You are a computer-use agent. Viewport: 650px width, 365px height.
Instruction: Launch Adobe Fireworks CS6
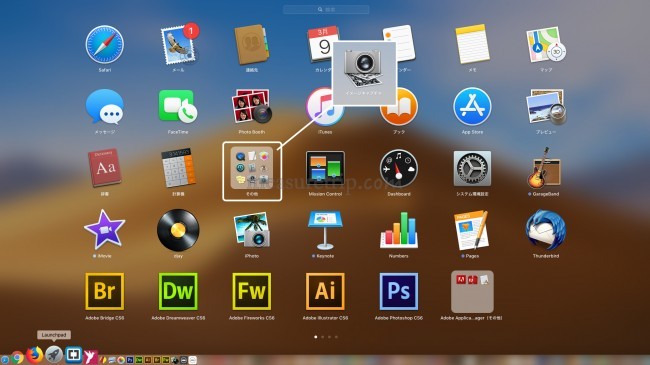[252, 291]
